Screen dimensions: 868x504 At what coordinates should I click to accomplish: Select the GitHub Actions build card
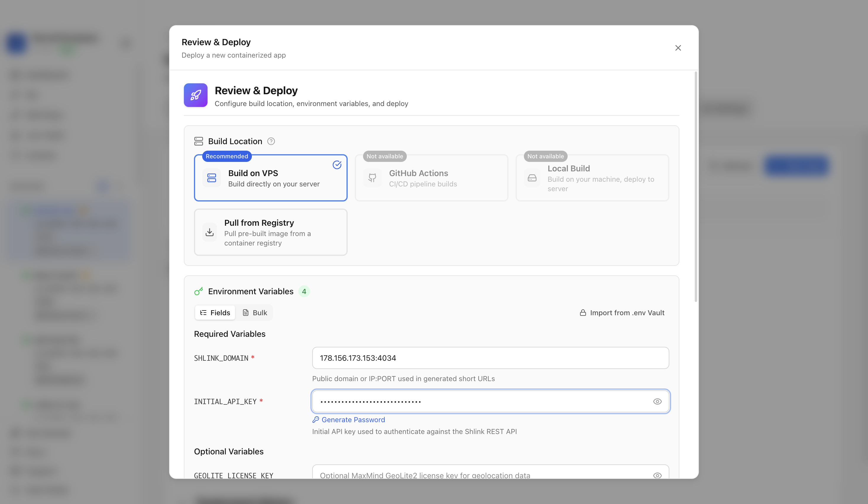tap(432, 178)
